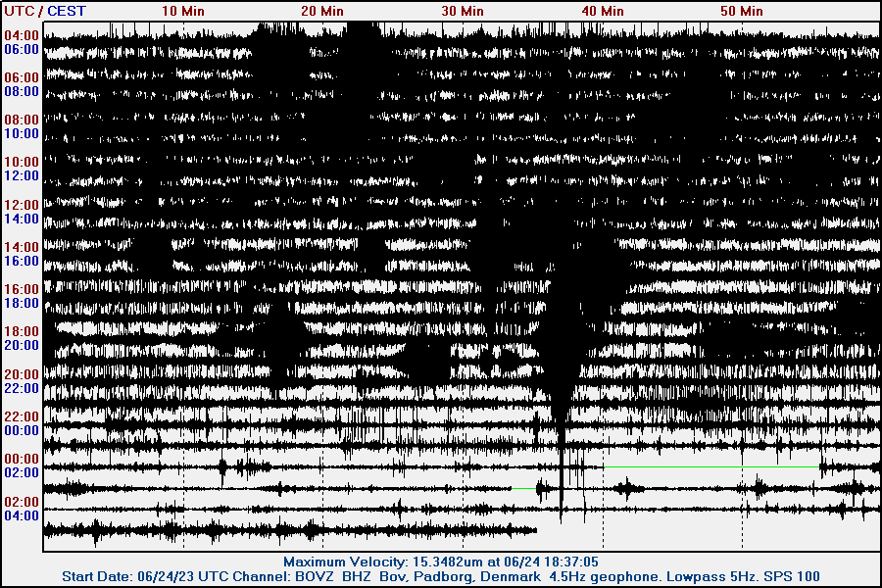Image resolution: width=882 pixels, height=588 pixels.
Task: Click the 20:00 CEST row label
Action: [22, 345]
